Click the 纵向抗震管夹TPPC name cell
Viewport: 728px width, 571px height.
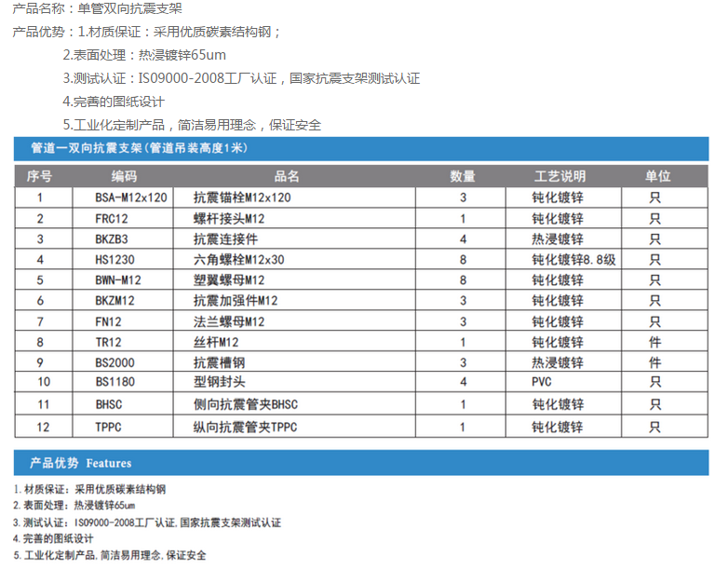click(x=245, y=427)
